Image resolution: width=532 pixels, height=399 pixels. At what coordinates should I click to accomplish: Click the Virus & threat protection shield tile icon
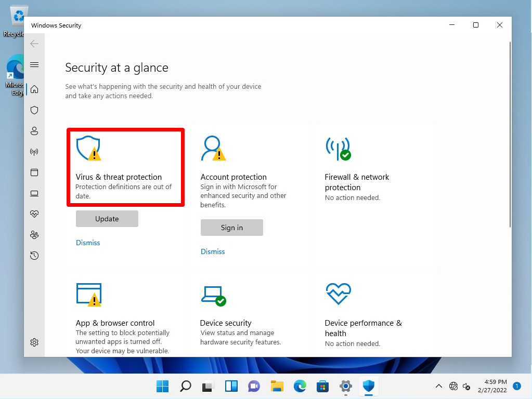tap(88, 148)
